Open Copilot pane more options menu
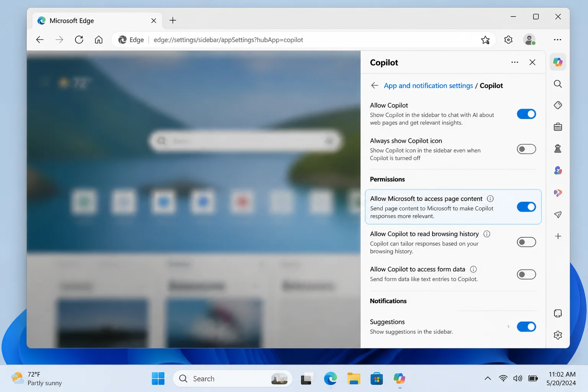Image resolution: width=588 pixels, height=392 pixels. coord(515,62)
